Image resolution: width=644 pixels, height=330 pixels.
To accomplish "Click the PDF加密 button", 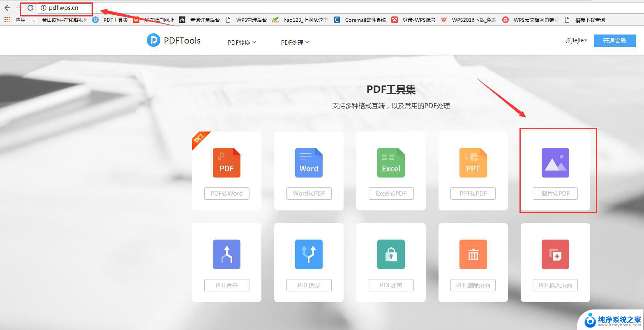I will pyautogui.click(x=391, y=285).
